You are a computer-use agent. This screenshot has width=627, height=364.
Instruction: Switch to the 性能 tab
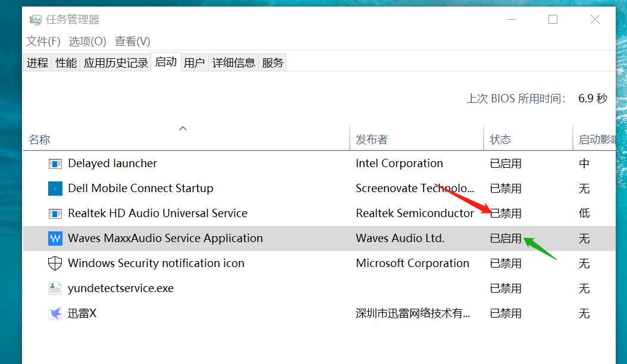(x=66, y=62)
